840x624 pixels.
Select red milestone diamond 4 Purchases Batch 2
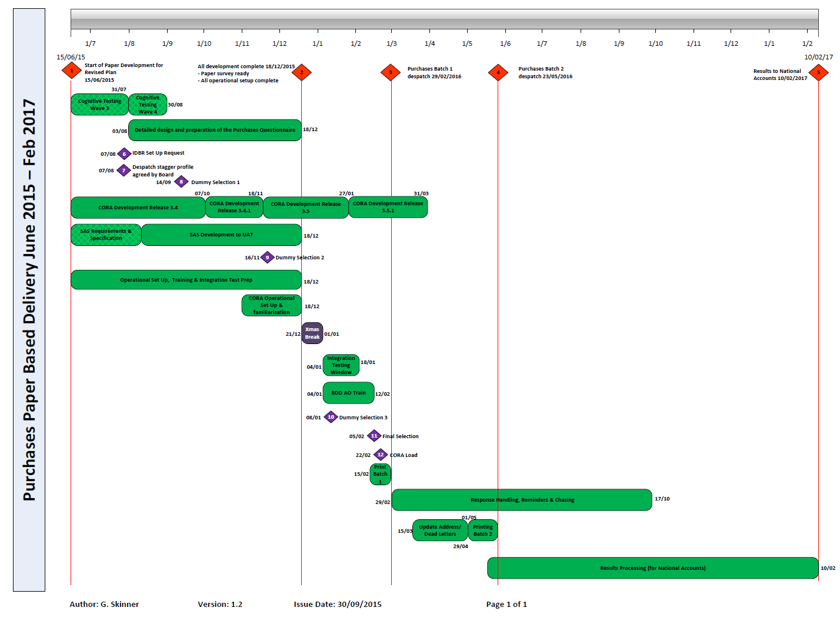click(x=498, y=73)
